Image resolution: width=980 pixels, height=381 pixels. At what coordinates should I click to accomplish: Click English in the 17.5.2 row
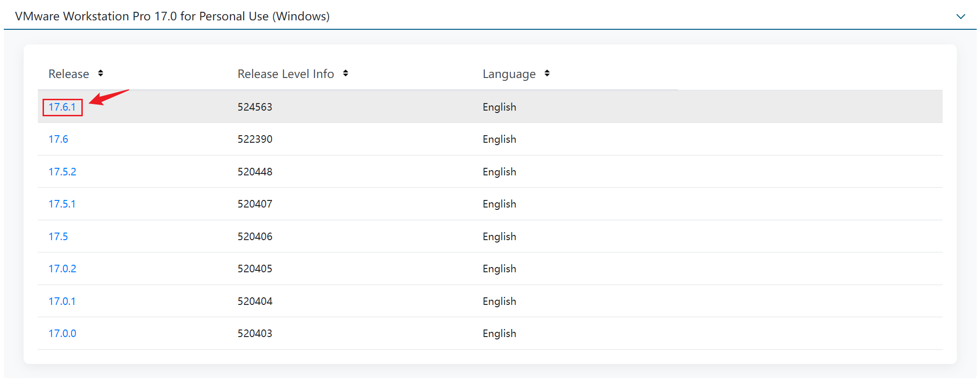pyautogui.click(x=499, y=173)
